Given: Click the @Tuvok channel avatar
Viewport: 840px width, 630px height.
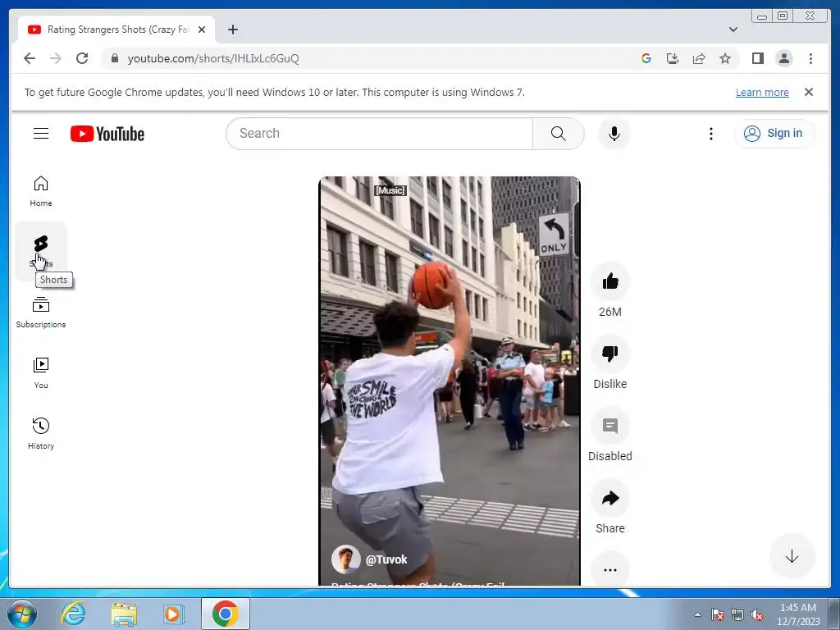Looking at the screenshot, I should click(x=345, y=559).
